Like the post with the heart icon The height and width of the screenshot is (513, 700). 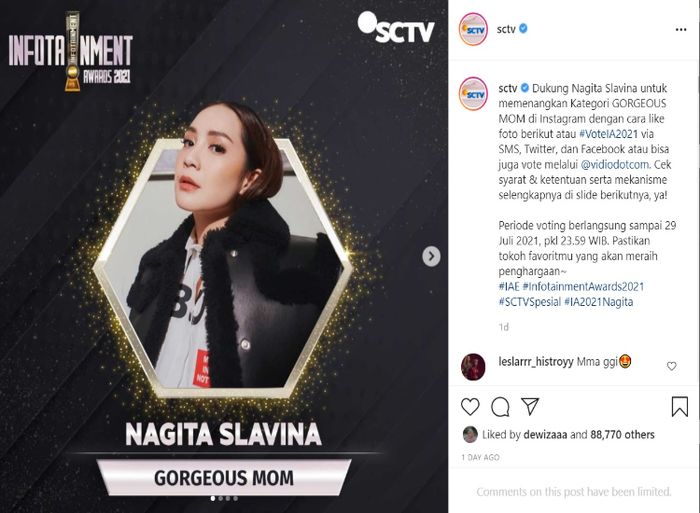470,407
